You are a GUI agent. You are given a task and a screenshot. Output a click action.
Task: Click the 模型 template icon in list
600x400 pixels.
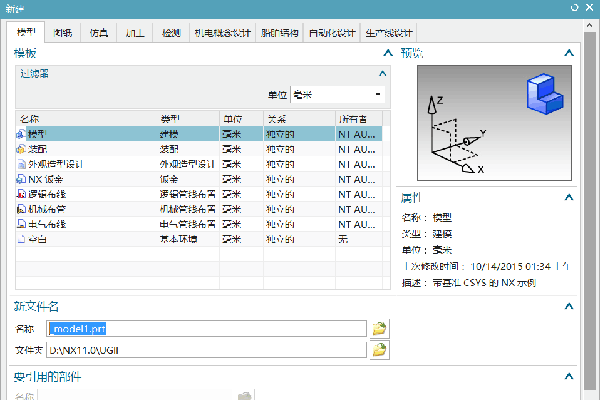(21, 132)
